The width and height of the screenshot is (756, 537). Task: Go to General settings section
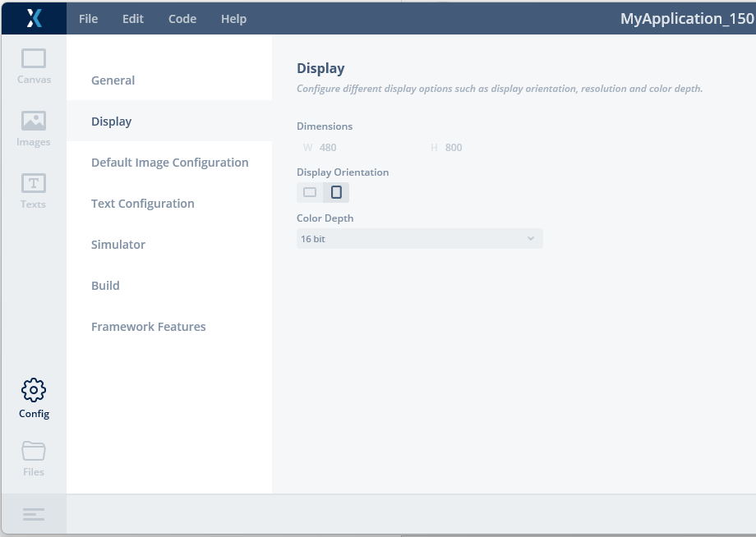pyautogui.click(x=113, y=80)
